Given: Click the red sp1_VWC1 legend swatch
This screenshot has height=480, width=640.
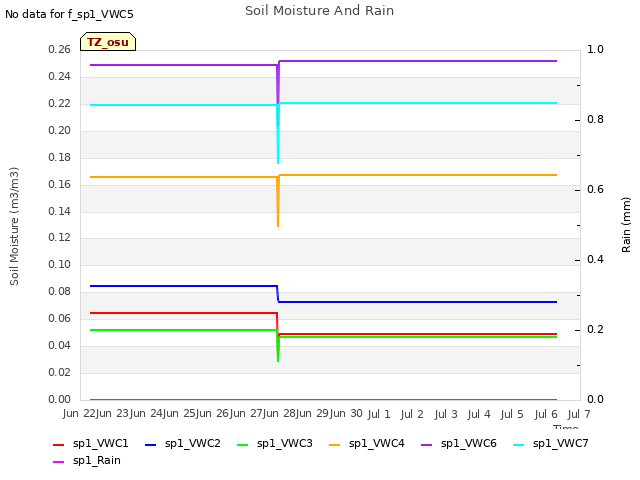Looking at the screenshot, I should (x=58, y=444).
